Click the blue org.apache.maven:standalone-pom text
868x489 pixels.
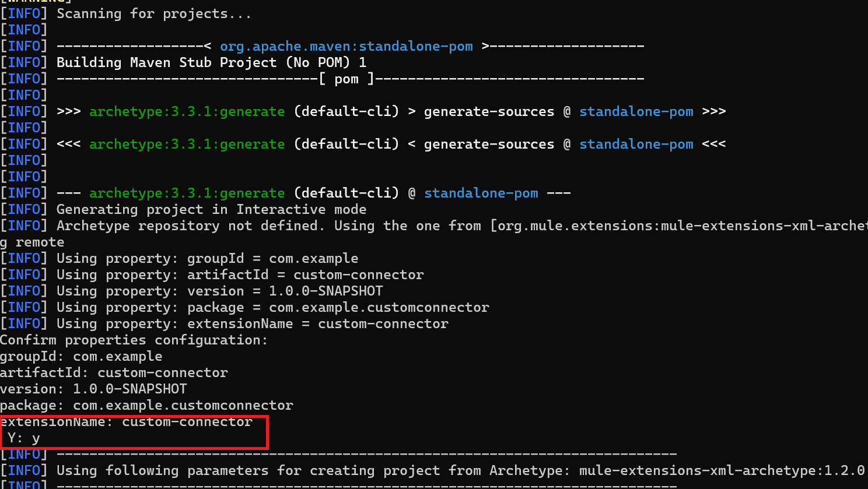coord(346,46)
